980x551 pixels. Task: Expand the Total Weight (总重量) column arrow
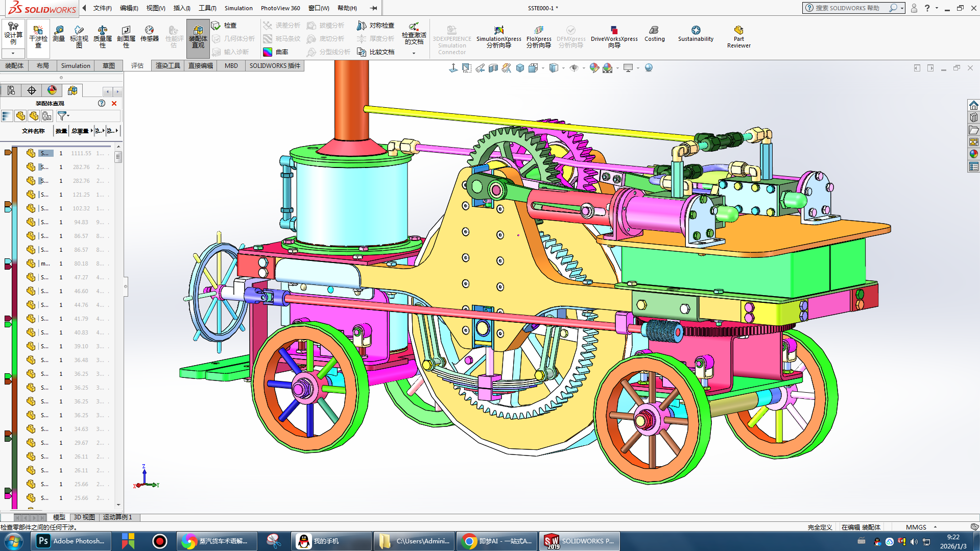pos(91,131)
